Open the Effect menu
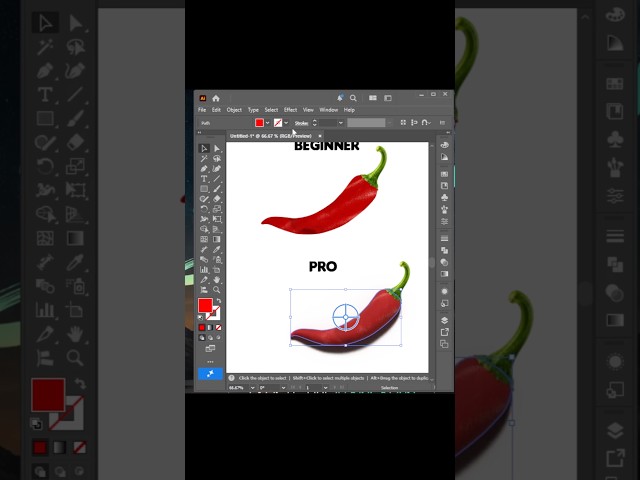640x480 pixels. (291, 110)
